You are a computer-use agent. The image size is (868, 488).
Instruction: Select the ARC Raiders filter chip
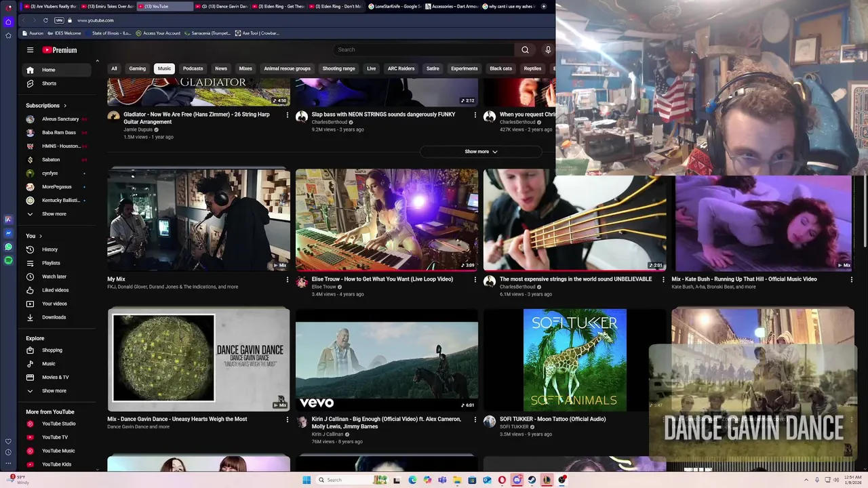coord(401,68)
